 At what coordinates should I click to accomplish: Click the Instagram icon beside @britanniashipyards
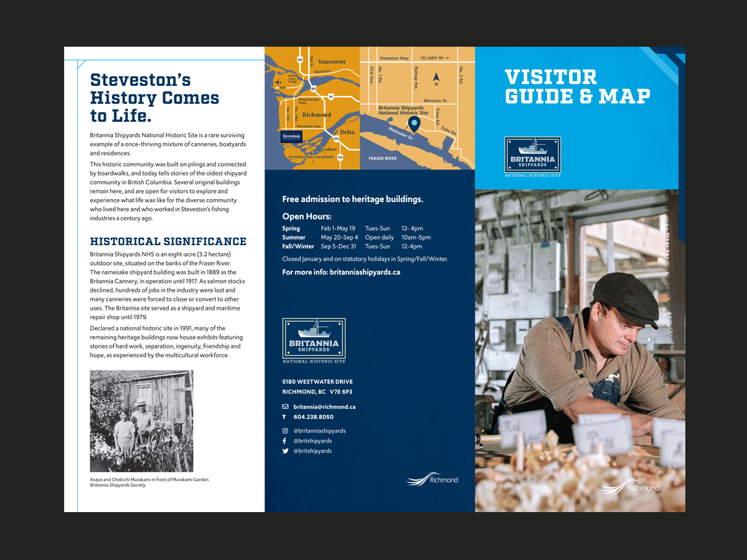tap(285, 431)
